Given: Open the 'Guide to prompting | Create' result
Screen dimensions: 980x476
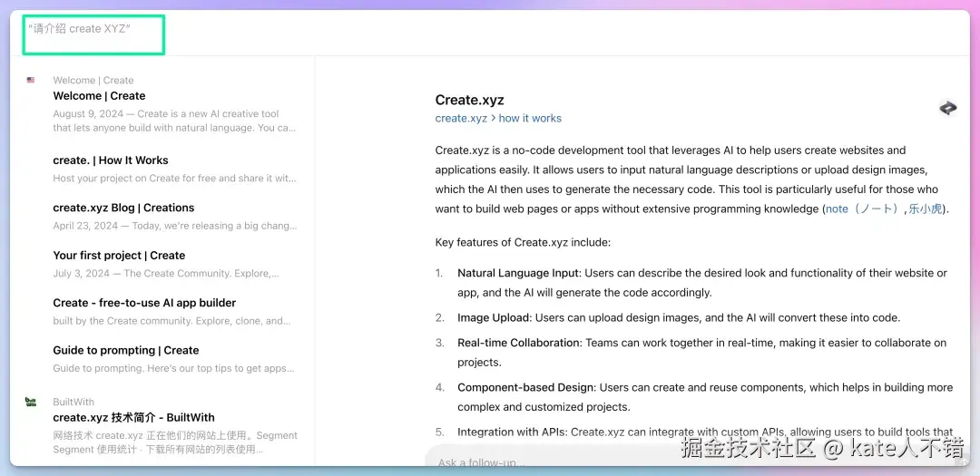Looking at the screenshot, I should pyautogui.click(x=125, y=350).
